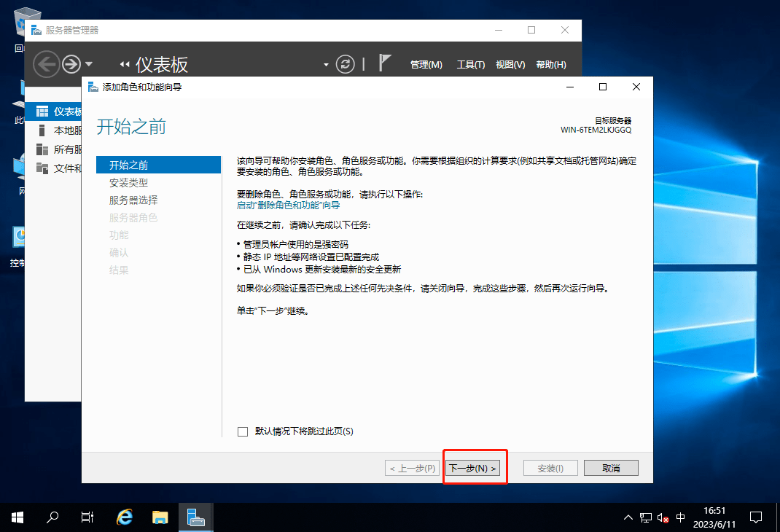Viewport: 780px width, 532px height.
Task: Open the 管理(M) menu
Action: click(426, 65)
